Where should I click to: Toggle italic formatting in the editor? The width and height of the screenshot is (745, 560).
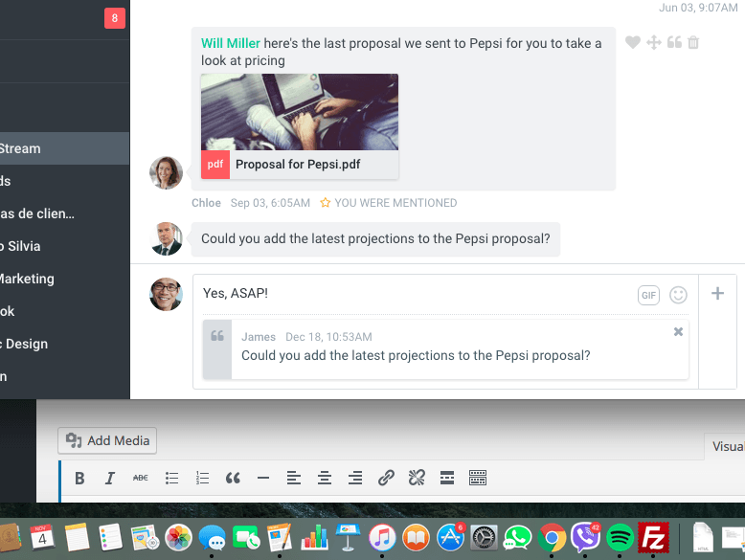[x=110, y=478]
